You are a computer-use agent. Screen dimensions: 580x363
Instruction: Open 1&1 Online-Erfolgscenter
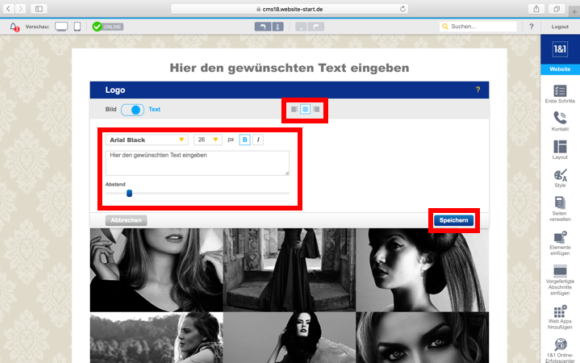560,350
